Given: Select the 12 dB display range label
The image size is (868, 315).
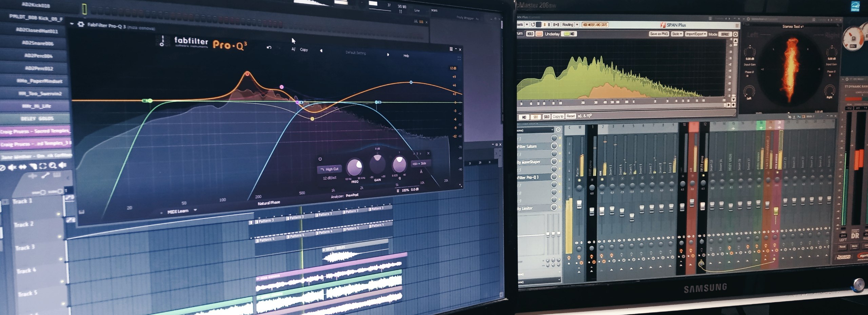Looking at the screenshot, I should point(453,68).
